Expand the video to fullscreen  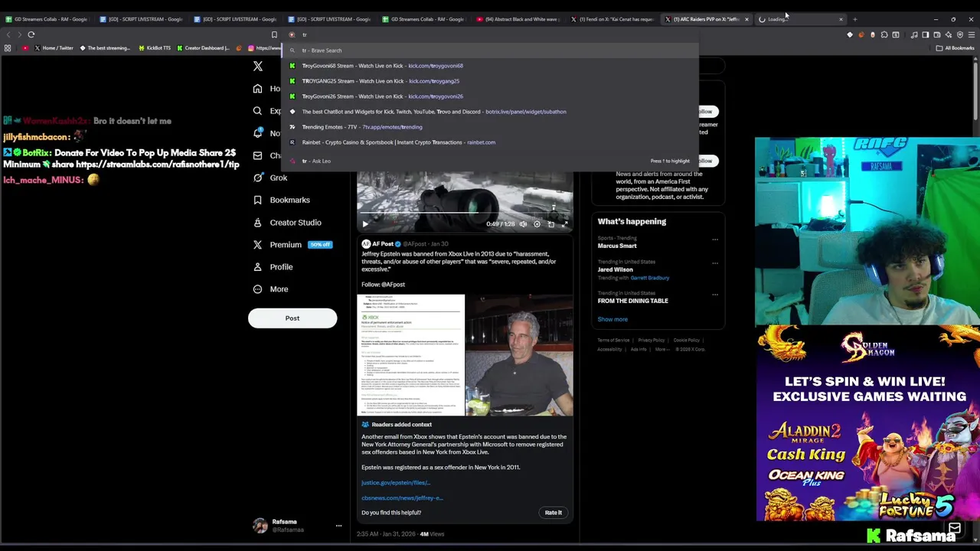click(x=564, y=224)
